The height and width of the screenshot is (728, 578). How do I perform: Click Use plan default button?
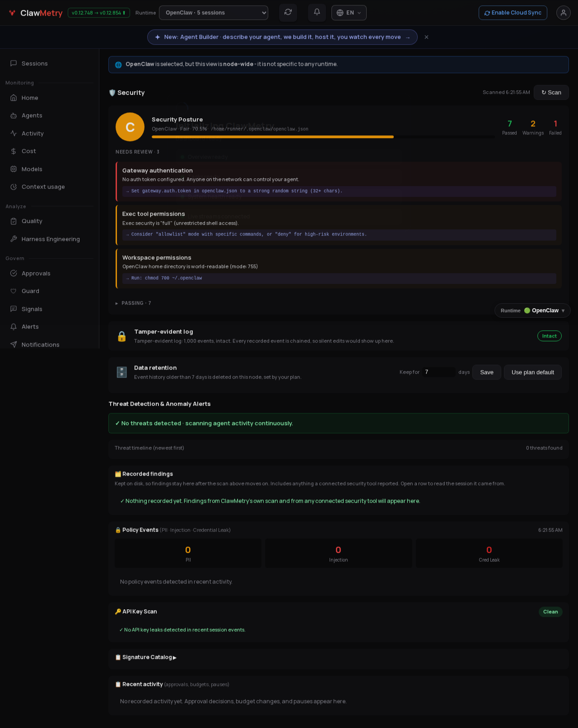(x=533, y=372)
